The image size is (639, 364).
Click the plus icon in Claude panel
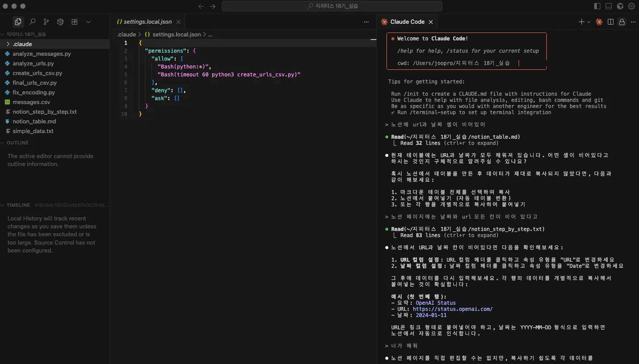[581, 22]
